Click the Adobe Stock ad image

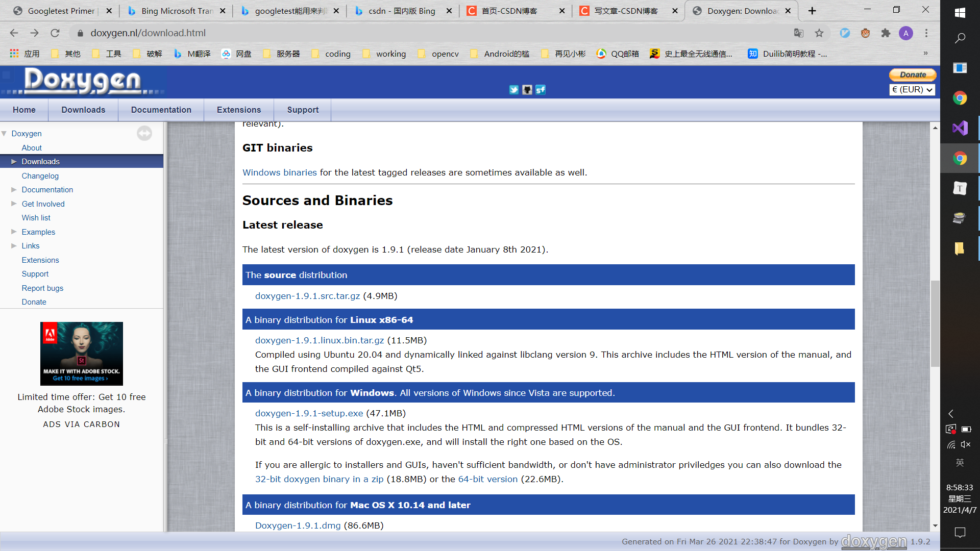pyautogui.click(x=82, y=353)
